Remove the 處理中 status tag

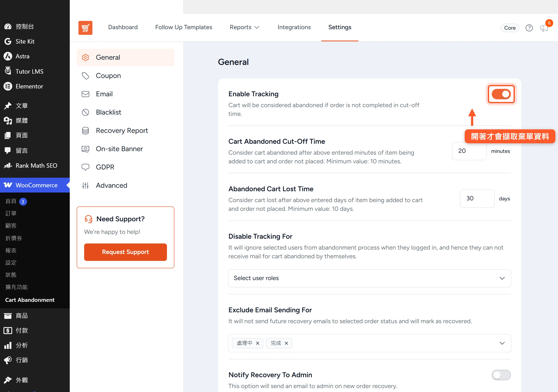(258, 343)
